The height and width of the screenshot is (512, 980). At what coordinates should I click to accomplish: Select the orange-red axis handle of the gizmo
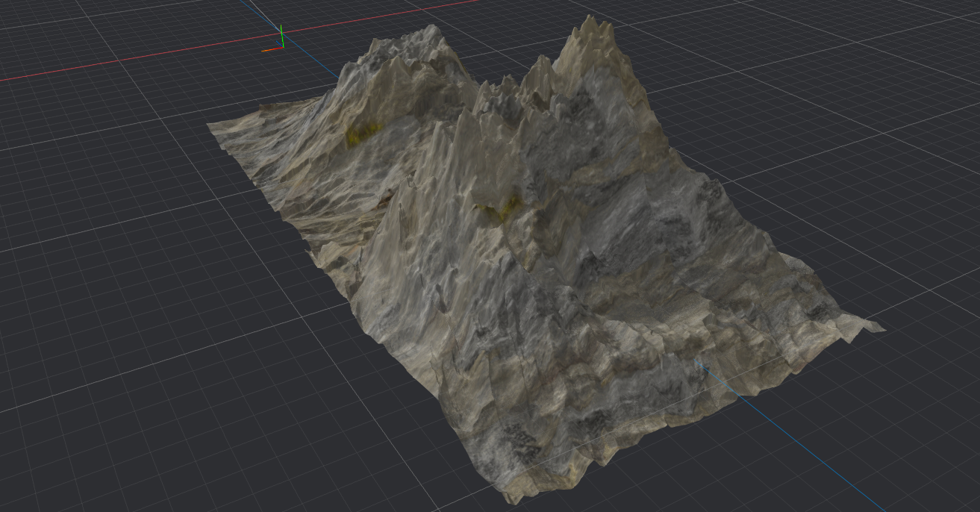[269, 50]
